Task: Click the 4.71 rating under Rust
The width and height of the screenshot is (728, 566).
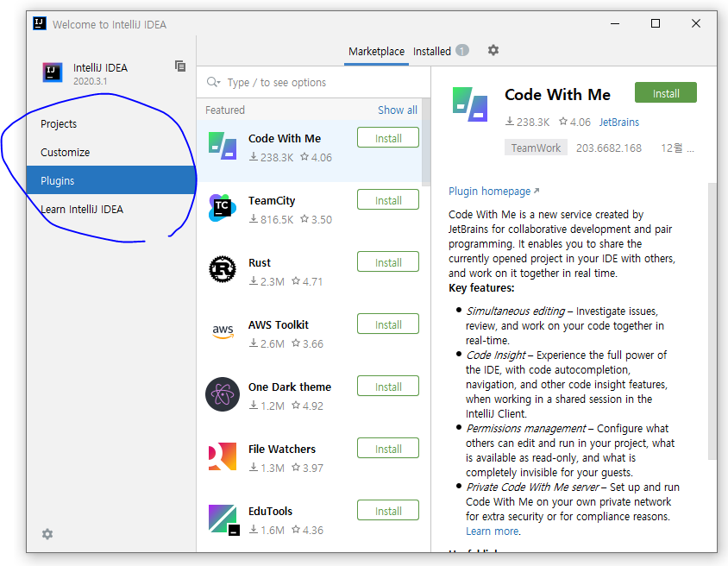Action: coord(307,282)
